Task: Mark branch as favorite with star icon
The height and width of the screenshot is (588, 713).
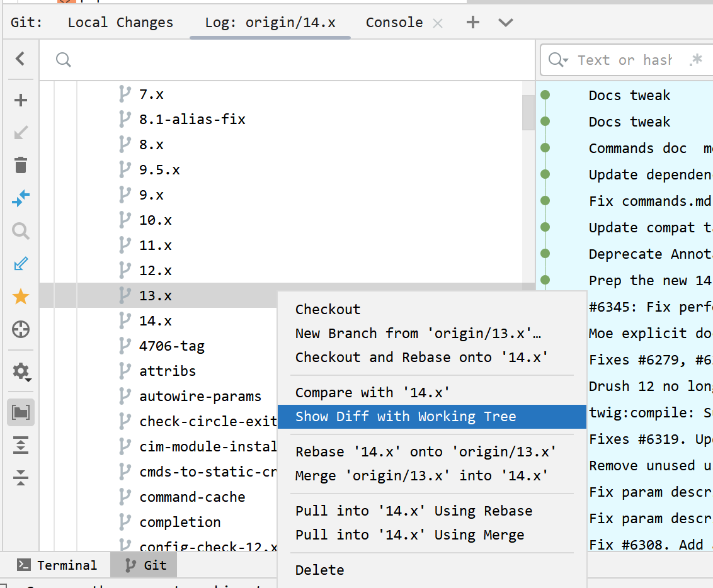Action: [x=20, y=297]
